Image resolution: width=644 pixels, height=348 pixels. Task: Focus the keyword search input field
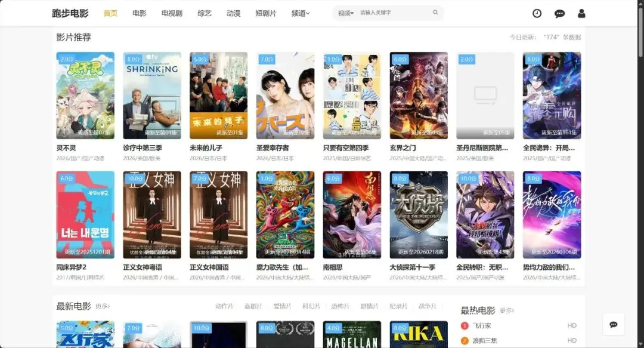[394, 13]
